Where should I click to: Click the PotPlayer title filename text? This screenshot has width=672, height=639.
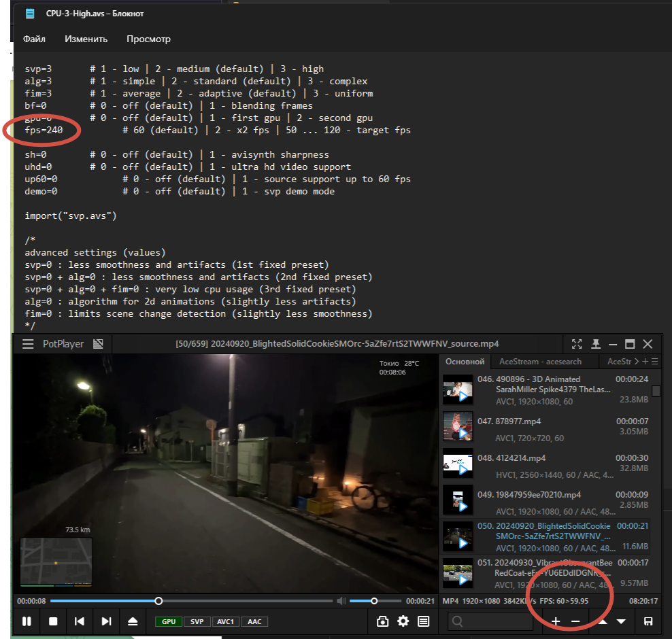(337, 344)
